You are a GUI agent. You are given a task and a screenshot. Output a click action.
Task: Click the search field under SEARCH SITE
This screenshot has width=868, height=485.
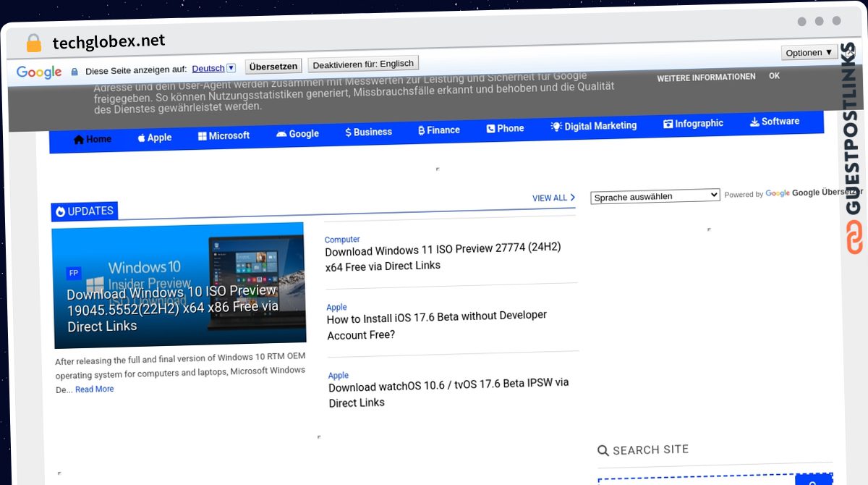click(x=697, y=481)
